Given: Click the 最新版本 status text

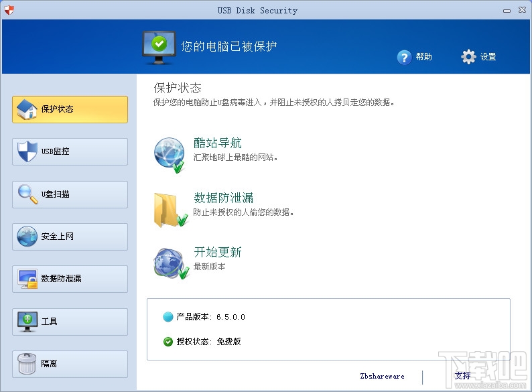Looking at the screenshot, I should coord(209,267).
